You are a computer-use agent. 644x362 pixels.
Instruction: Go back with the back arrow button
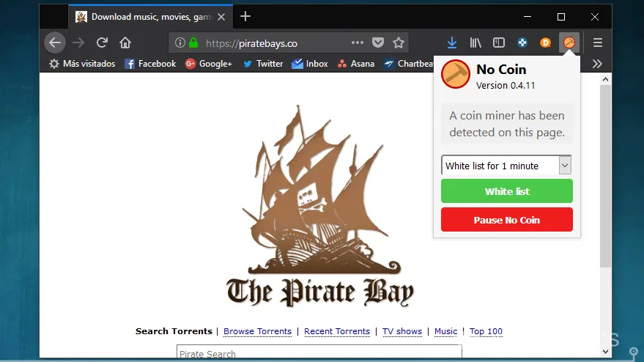[x=55, y=43]
